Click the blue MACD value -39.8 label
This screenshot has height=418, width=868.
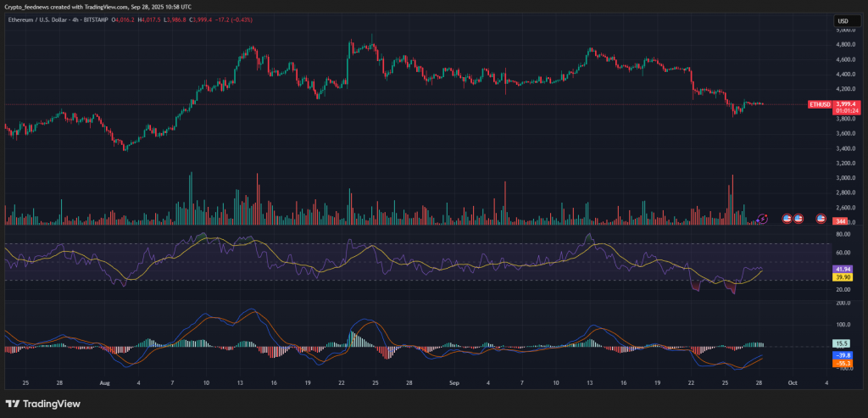[x=843, y=354]
